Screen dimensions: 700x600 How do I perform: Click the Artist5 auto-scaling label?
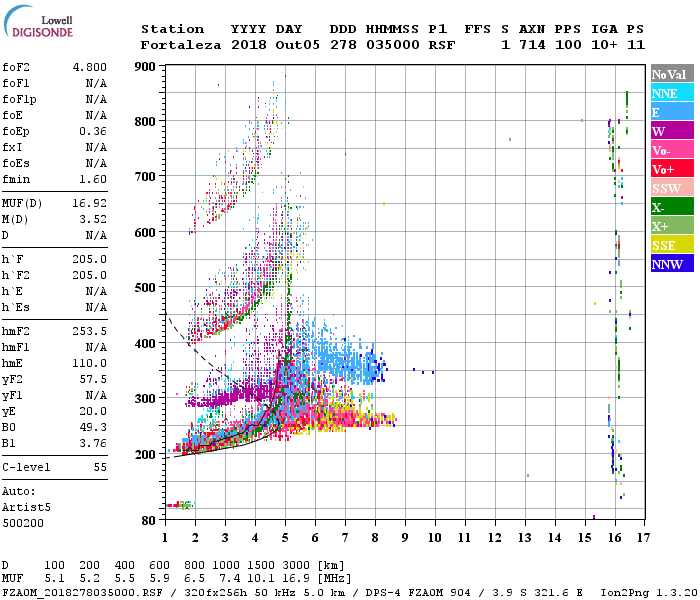click(x=26, y=507)
